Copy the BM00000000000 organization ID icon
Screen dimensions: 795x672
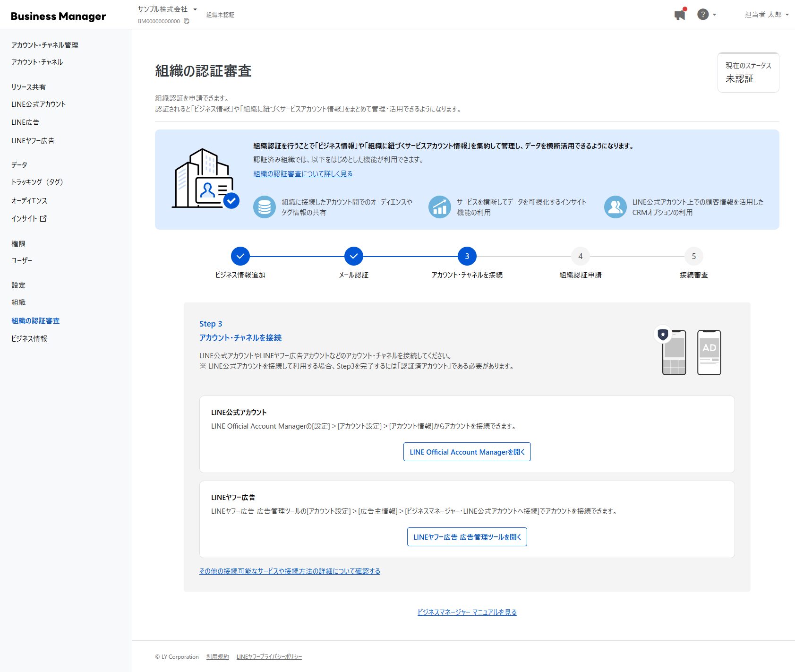pyautogui.click(x=187, y=21)
